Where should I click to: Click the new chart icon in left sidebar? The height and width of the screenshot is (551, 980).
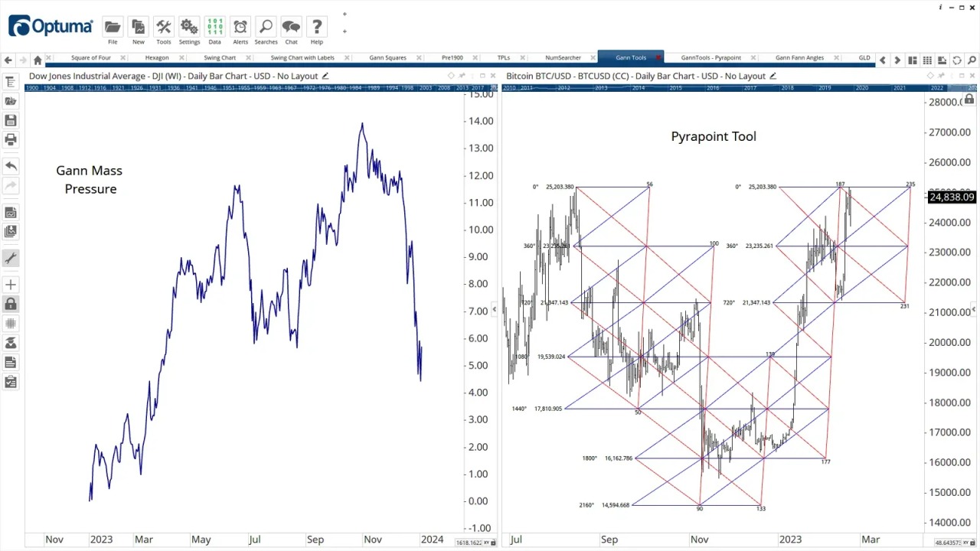click(11, 212)
